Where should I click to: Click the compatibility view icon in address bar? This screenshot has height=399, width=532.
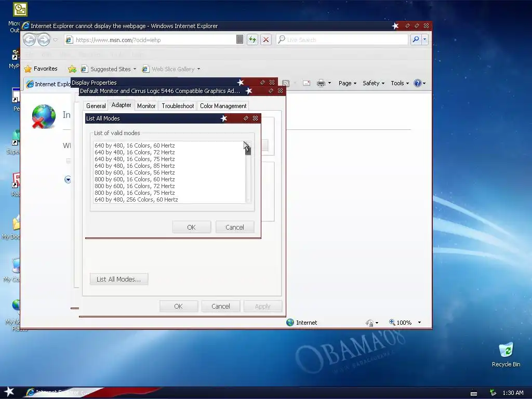240,39
